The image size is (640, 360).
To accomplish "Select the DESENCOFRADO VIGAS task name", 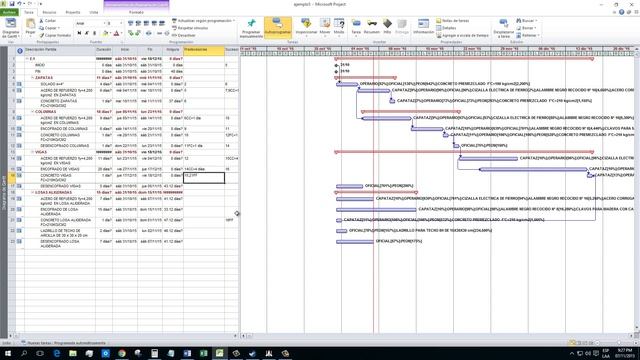I will [60, 186].
